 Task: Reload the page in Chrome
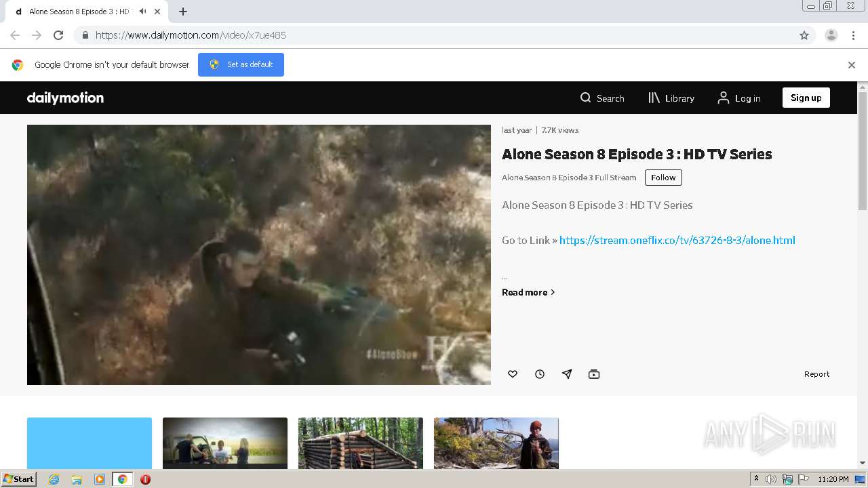click(x=58, y=35)
